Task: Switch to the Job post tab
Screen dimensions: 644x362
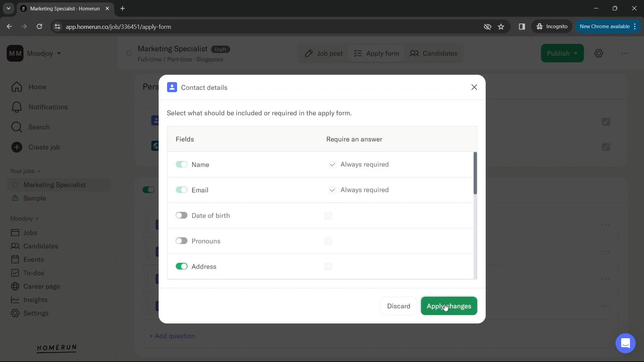Action: [x=324, y=53]
